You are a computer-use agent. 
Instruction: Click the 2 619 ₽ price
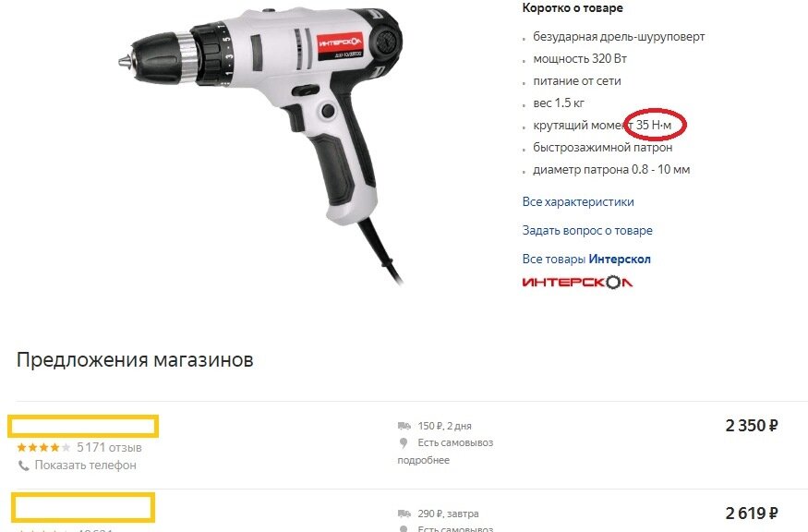tap(752, 514)
